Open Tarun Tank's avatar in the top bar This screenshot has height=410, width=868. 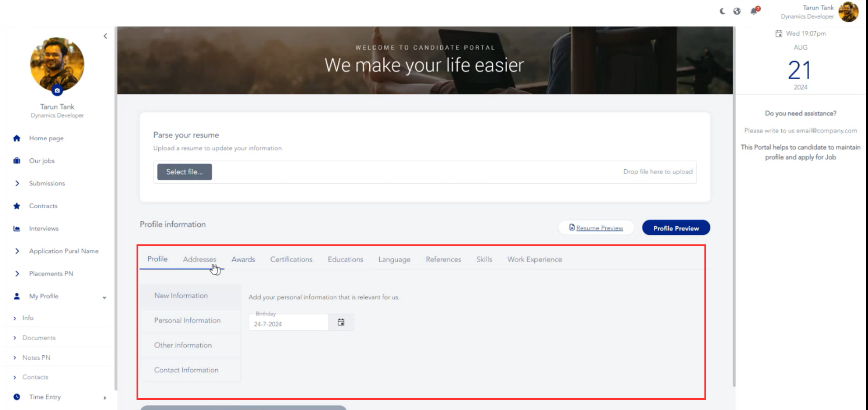pos(849,12)
